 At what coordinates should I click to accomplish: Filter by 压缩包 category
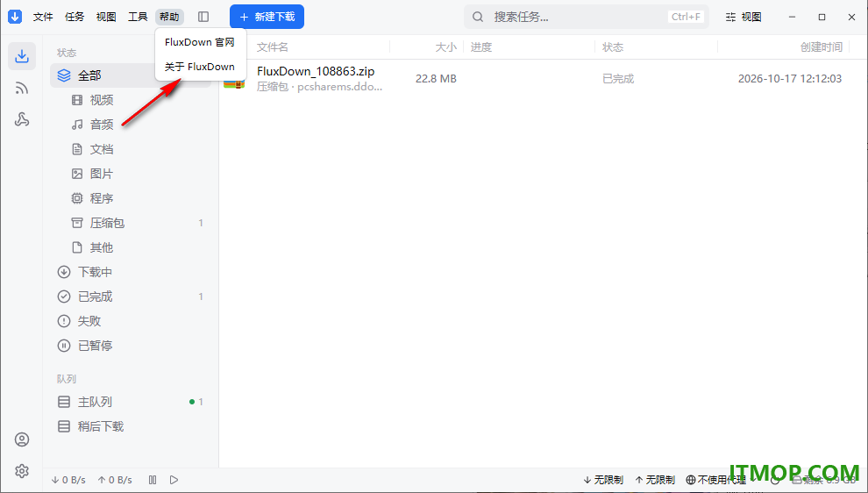point(131,223)
